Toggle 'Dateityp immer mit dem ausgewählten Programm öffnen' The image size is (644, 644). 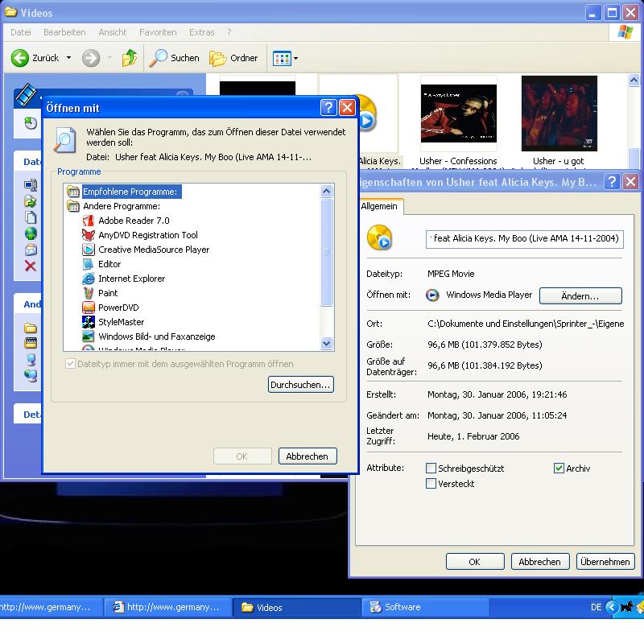[x=70, y=364]
